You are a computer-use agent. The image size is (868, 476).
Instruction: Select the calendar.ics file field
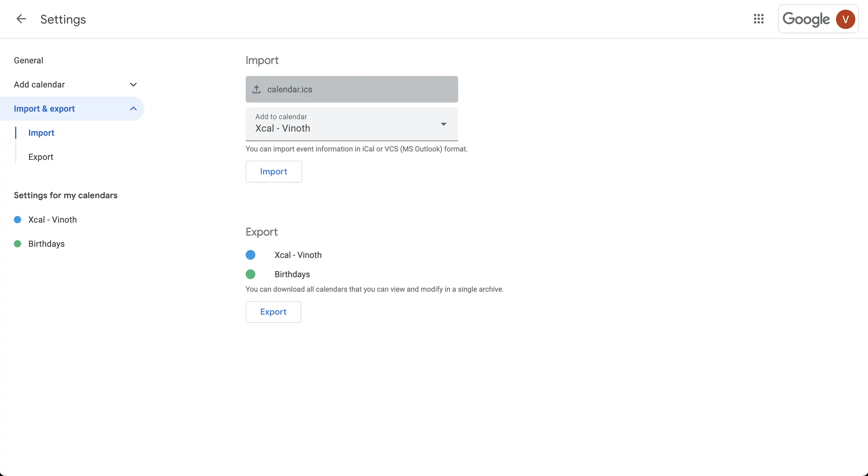352,89
